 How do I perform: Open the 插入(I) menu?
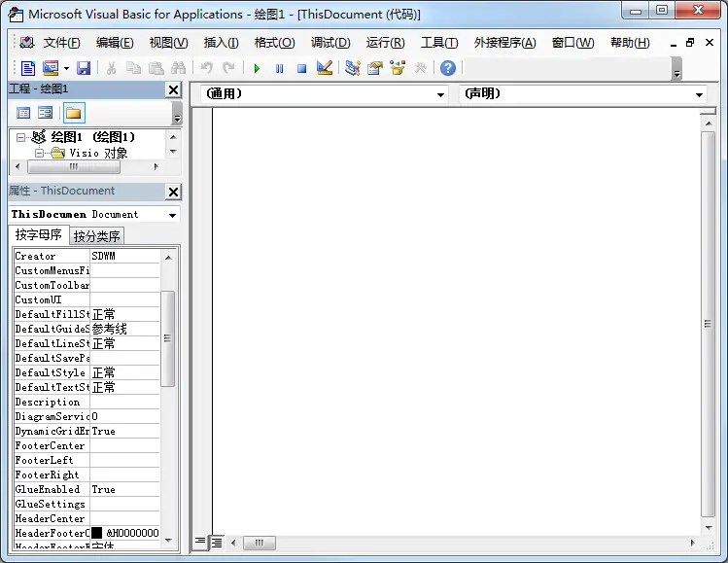(221, 43)
